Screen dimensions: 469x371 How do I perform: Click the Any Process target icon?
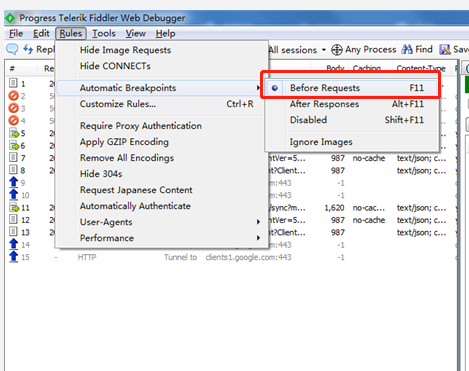pyautogui.click(x=337, y=50)
